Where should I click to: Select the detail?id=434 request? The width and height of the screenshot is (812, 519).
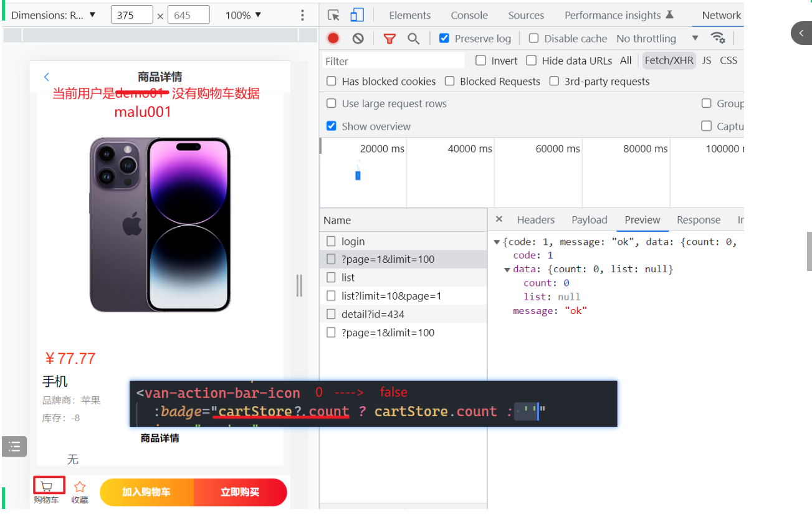(x=403, y=314)
